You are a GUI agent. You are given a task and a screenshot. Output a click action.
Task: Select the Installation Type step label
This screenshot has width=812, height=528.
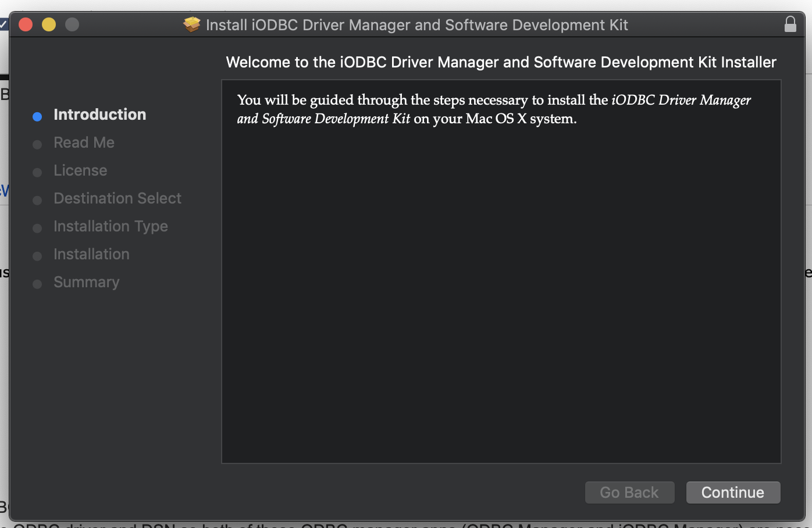point(111,226)
